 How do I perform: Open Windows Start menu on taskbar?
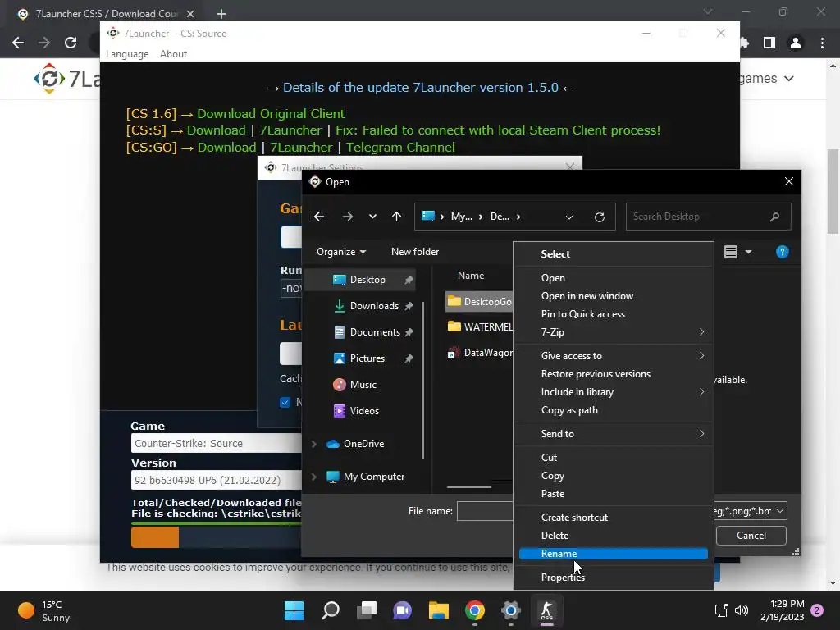(x=294, y=610)
